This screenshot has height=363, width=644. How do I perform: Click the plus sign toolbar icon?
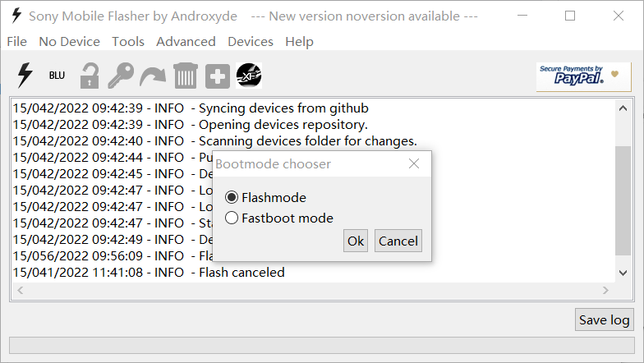tap(218, 76)
